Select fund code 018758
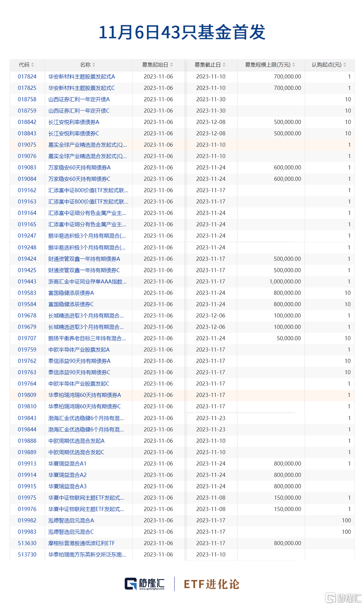Viewport: 364px width, 606px height. [27, 99]
